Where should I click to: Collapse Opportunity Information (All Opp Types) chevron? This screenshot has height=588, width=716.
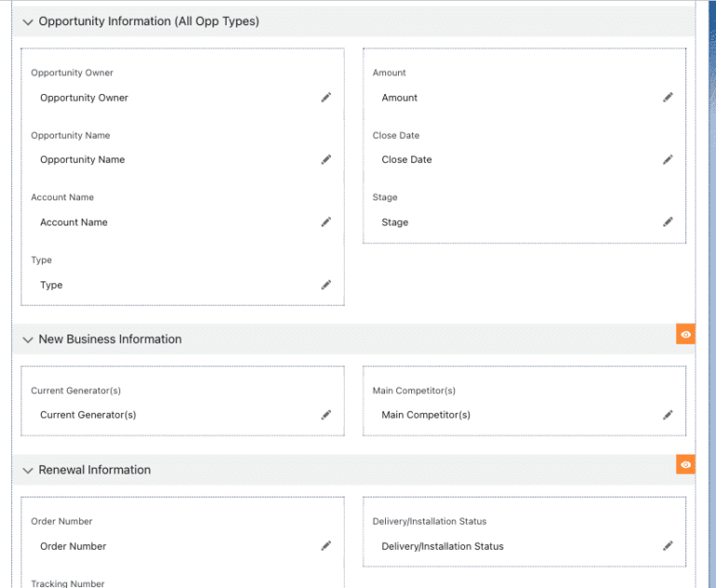(x=28, y=22)
